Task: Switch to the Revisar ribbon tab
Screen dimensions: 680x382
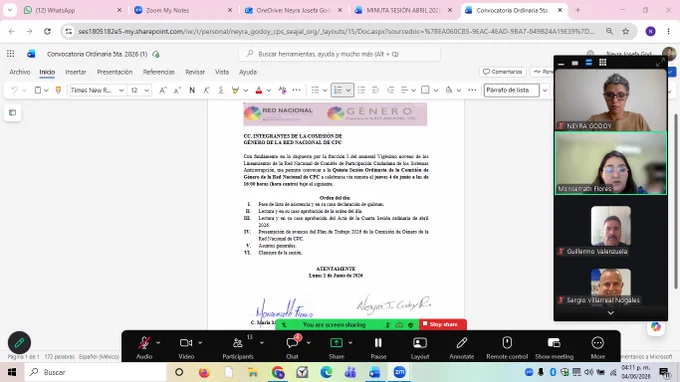Action: pos(195,72)
